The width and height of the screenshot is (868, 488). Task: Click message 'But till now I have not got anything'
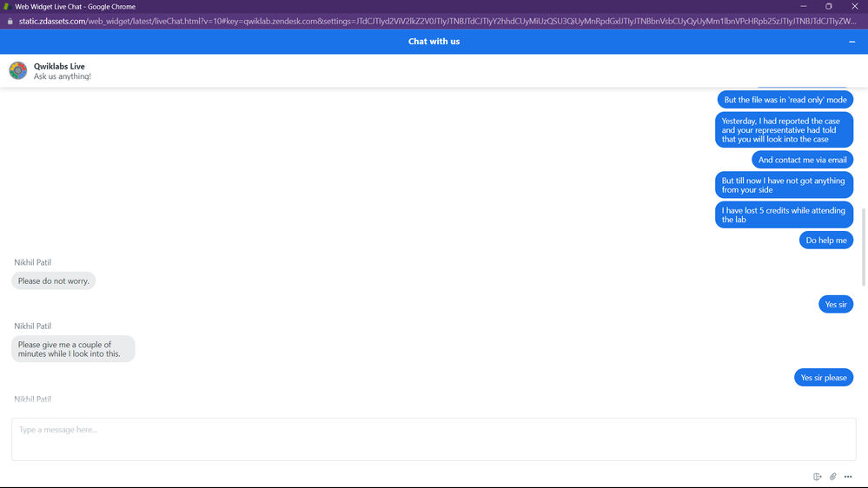coord(784,185)
